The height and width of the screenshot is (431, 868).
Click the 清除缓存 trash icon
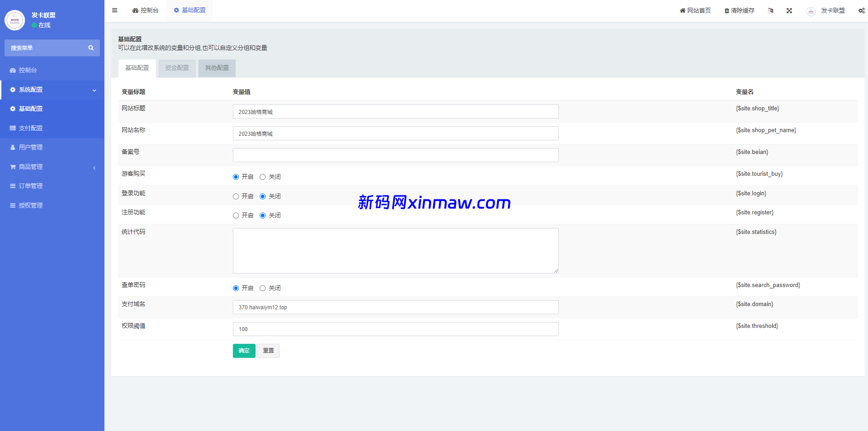(x=726, y=10)
